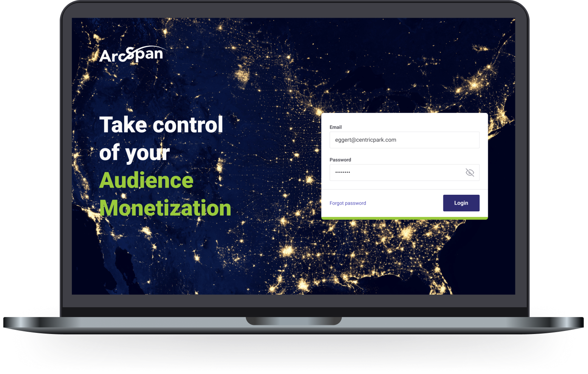Screen dimensions: 588x374
Task: Click the swoosh arc over the logo
Action: pyautogui.click(x=151, y=48)
